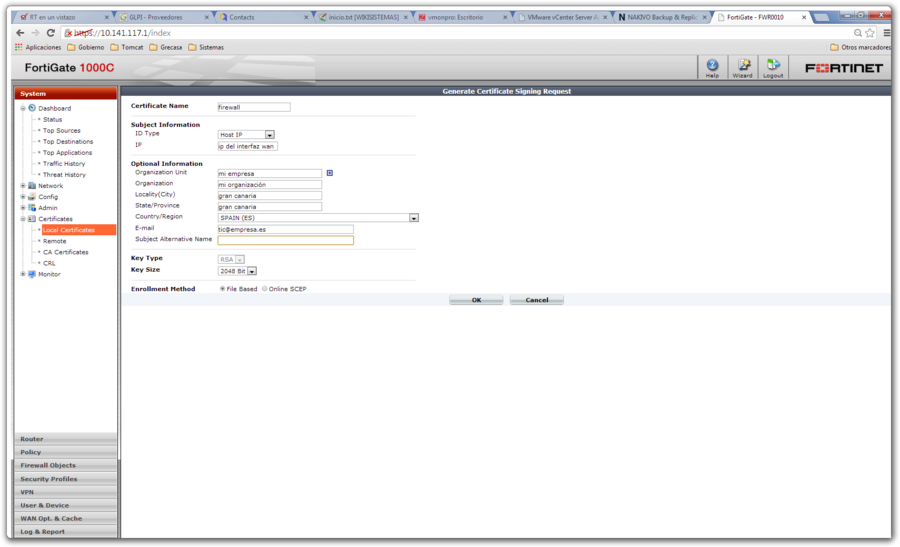Screen dimensions: 900x547
Task: Click the add Organization Unit plus icon
Action: point(330,173)
